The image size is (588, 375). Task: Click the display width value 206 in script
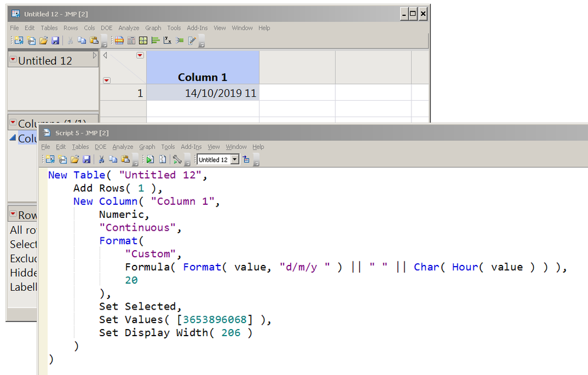click(231, 333)
